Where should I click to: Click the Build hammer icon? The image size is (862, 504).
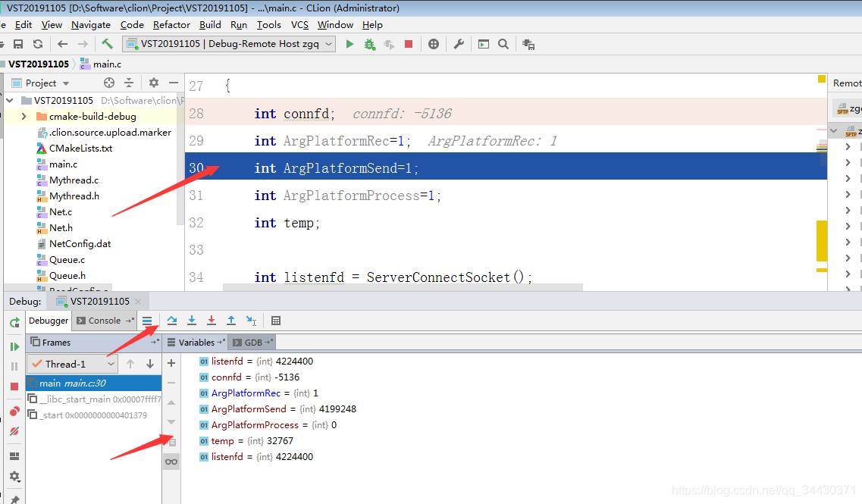click(107, 44)
